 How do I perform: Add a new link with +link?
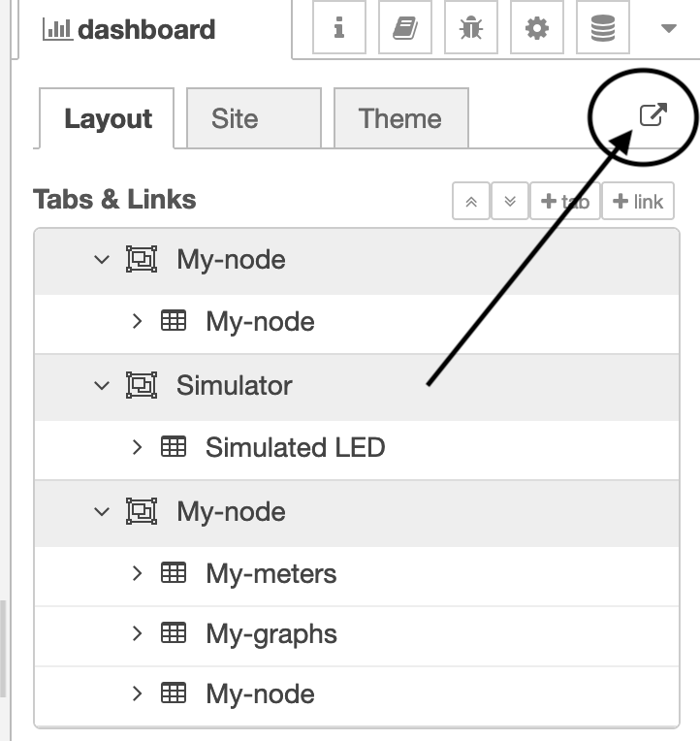[x=638, y=202]
